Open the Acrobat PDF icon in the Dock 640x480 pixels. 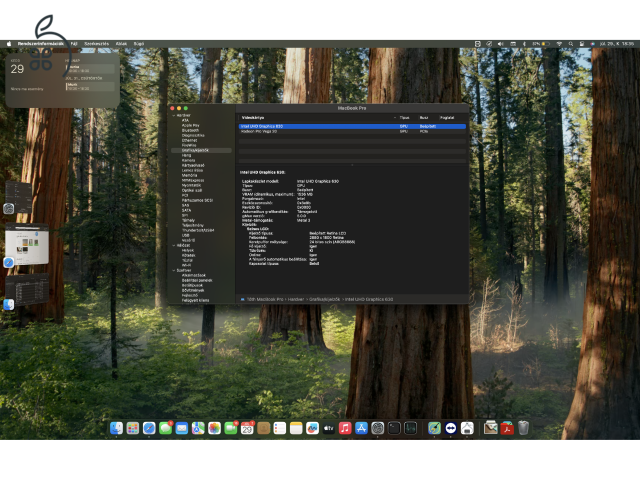point(507,428)
